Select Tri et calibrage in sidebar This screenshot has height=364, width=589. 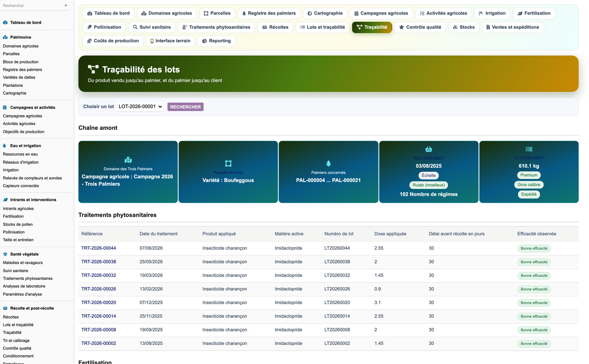[x=16, y=341]
